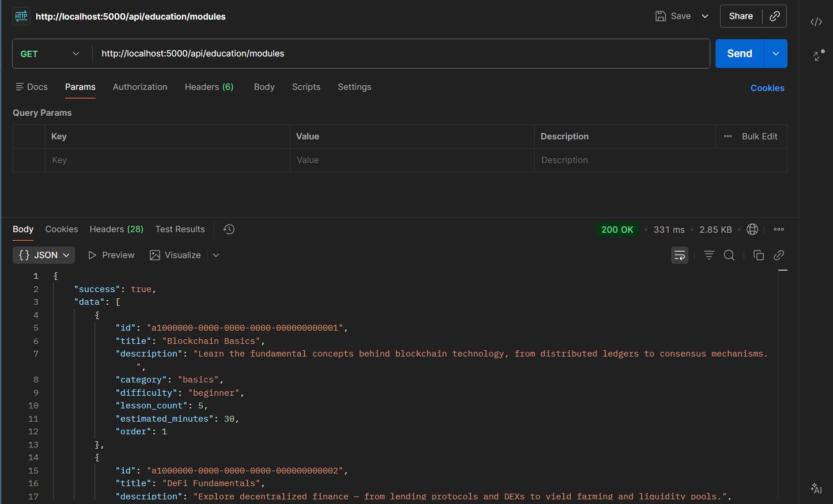Switch to the Authorization tab
This screenshot has height=504, width=833.
(x=140, y=87)
